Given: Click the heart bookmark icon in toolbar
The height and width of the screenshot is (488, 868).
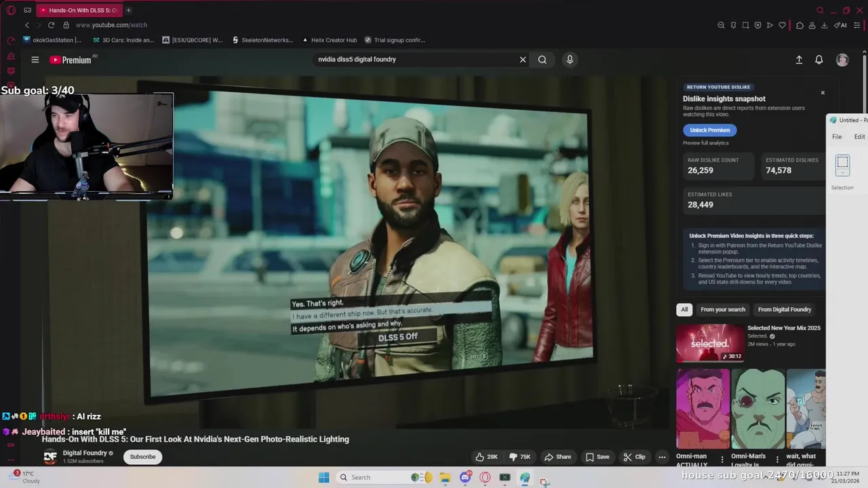Looking at the screenshot, I should point(782,25).
